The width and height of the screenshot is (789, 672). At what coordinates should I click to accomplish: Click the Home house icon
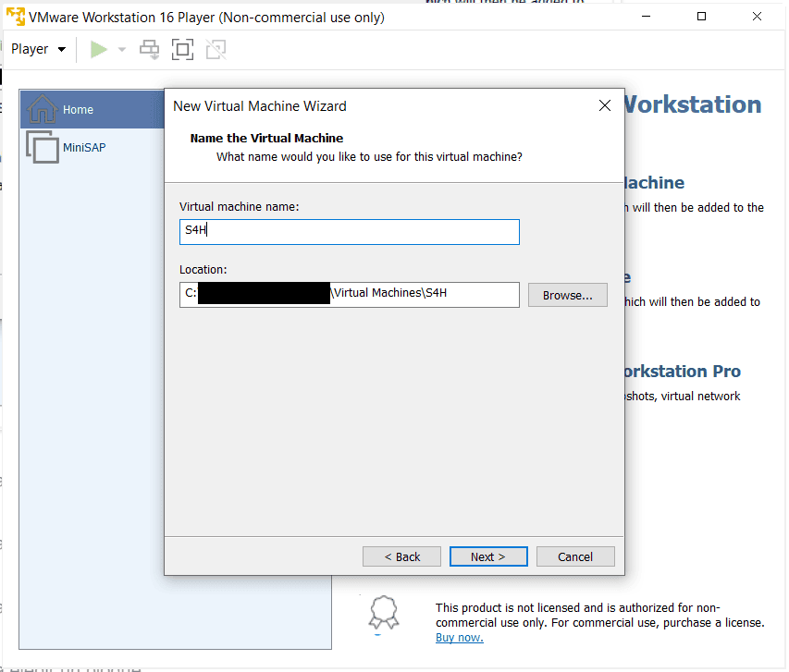(43, 109)
